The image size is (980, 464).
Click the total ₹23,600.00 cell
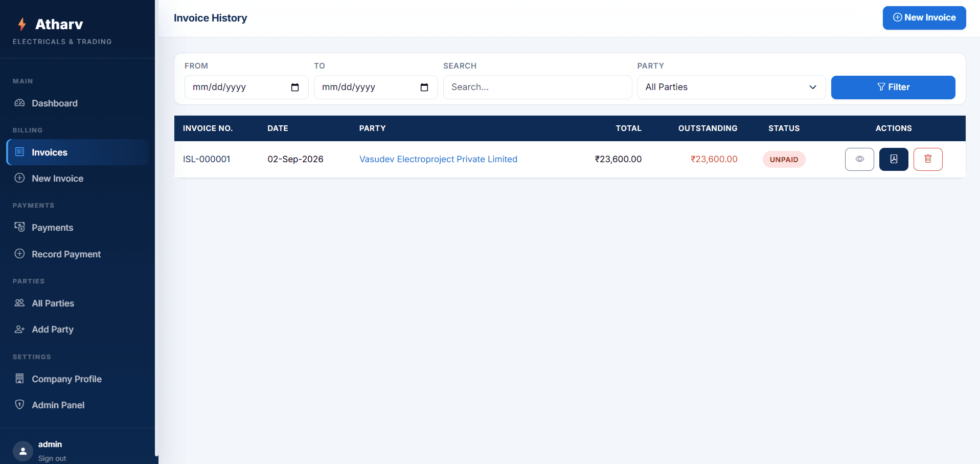pyautogui.click(x=618, y=159)
